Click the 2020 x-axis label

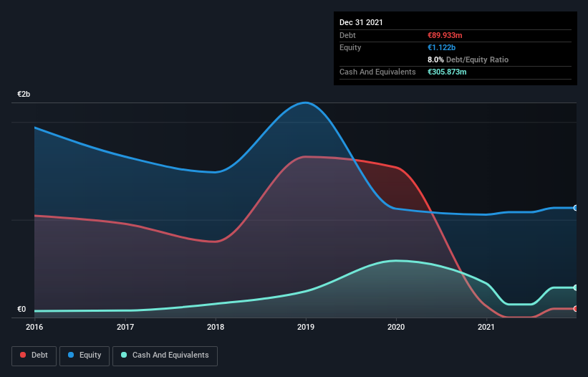(x=396, y=327)
